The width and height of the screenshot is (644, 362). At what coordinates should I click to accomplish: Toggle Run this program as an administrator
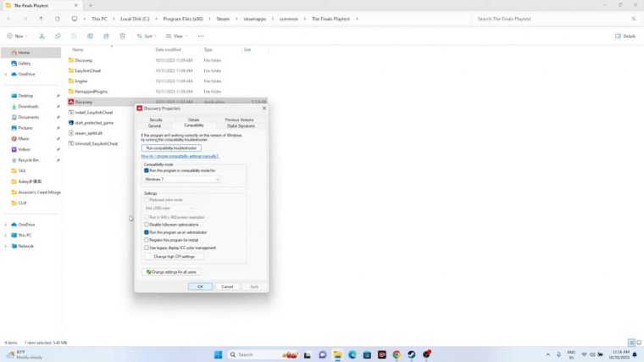tap(147, 231)
